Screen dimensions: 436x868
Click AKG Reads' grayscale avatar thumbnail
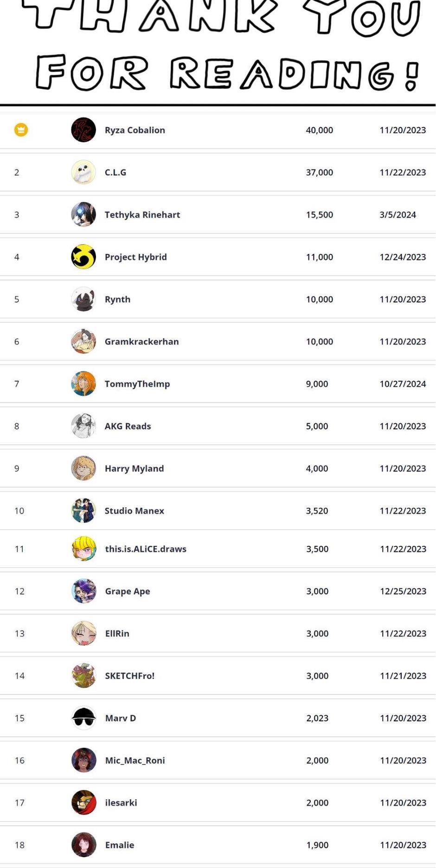point(83,426)
